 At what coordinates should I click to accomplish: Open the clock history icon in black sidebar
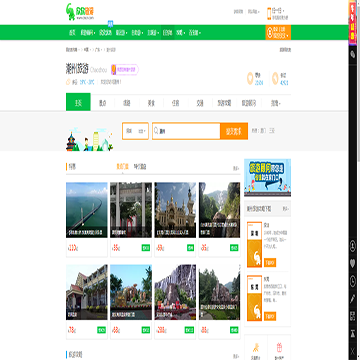pos(353,282)
